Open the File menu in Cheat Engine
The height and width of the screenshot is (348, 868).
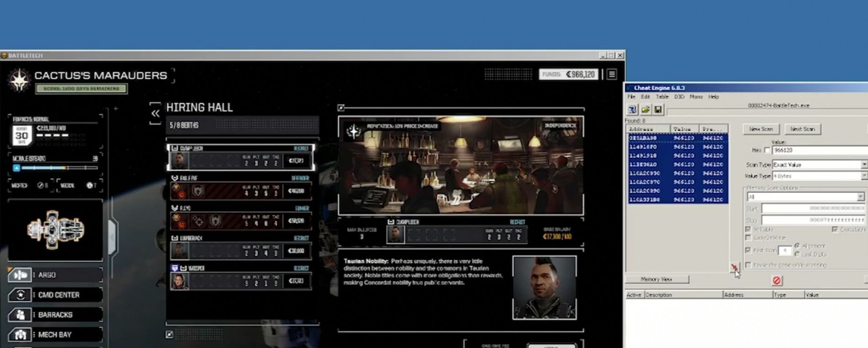click(631, 97)
